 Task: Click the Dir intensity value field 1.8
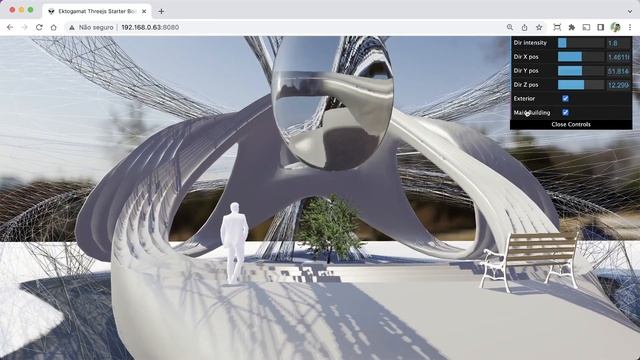point(618,43)
